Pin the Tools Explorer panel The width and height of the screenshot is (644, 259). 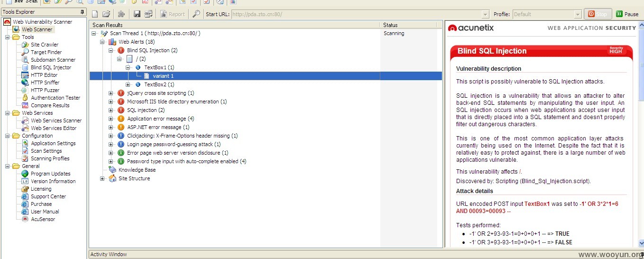click(82, 12)
